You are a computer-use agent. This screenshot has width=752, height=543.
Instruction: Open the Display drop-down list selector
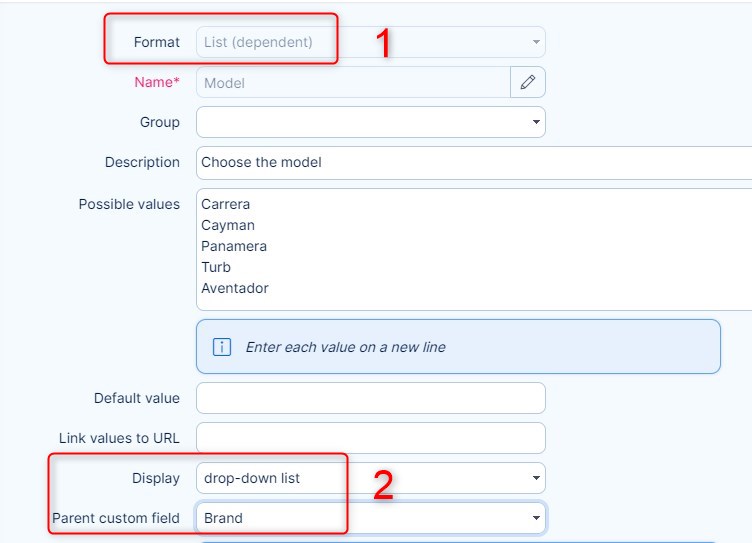click(x=370, y=478)
